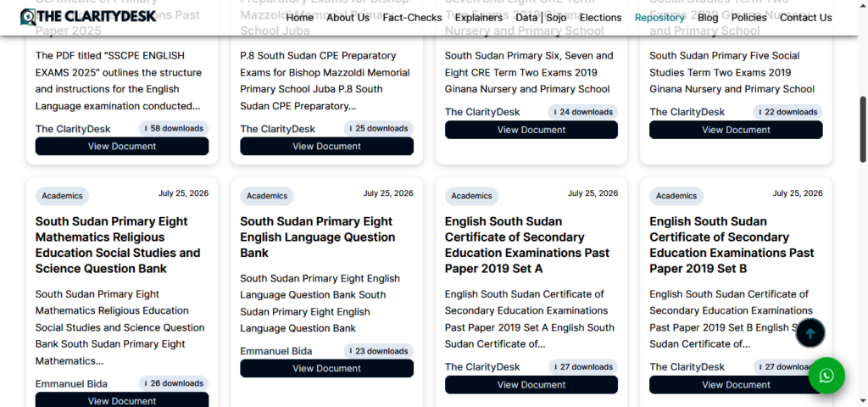Open South Sudan Primary Eight English Language title

[x=318, y=237]
